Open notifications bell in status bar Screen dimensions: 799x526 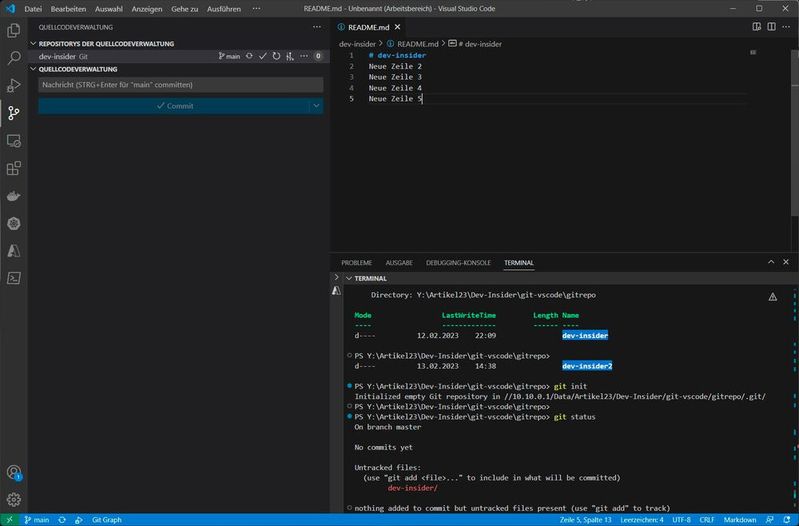[787, 520]
